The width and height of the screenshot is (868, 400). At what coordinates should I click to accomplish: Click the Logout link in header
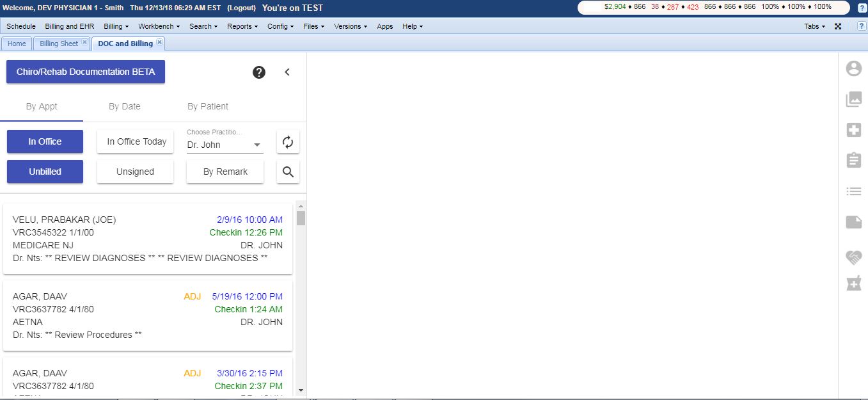pyautogui.click(x=242, y=8)
